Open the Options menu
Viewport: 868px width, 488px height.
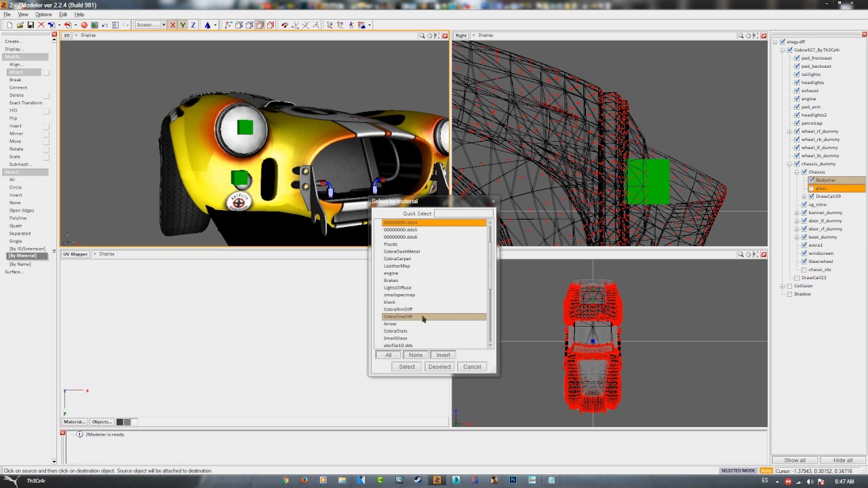43,14
